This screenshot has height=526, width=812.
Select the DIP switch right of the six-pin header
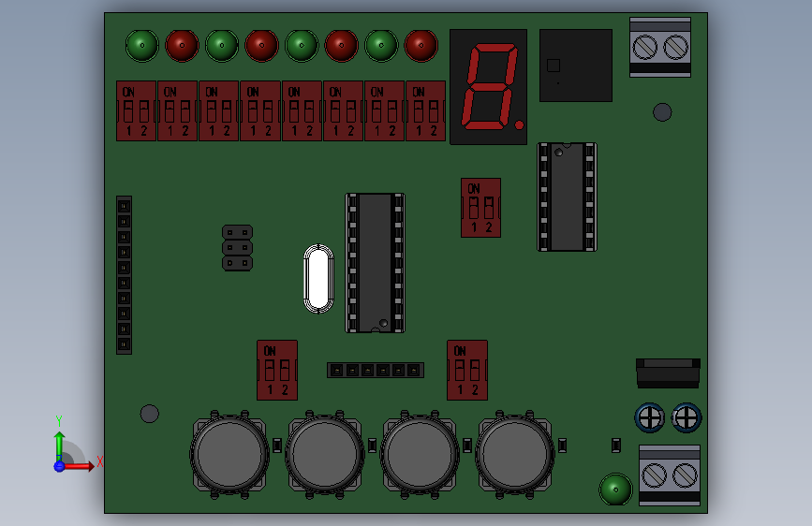467,371
